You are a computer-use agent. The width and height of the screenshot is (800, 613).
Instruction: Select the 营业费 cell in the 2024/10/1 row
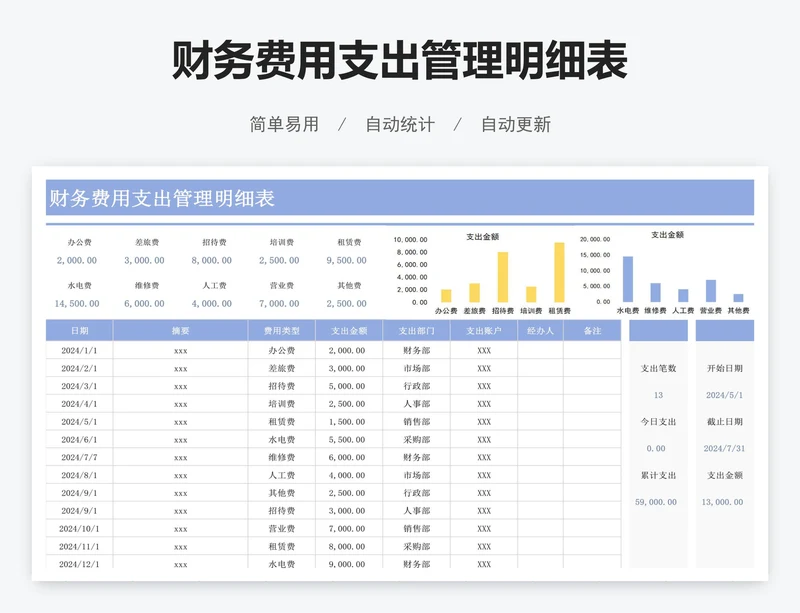pyautogui.click(x=282, y=529)
